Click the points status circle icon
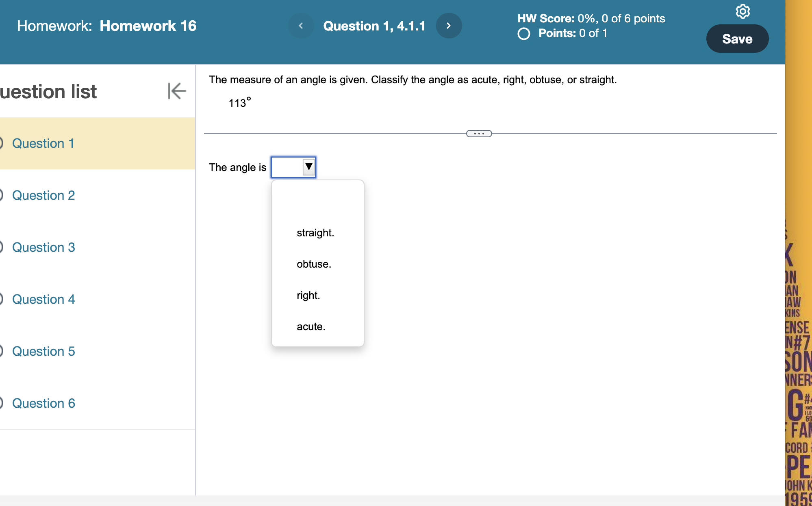812x506 pixels. click(524, 34)
